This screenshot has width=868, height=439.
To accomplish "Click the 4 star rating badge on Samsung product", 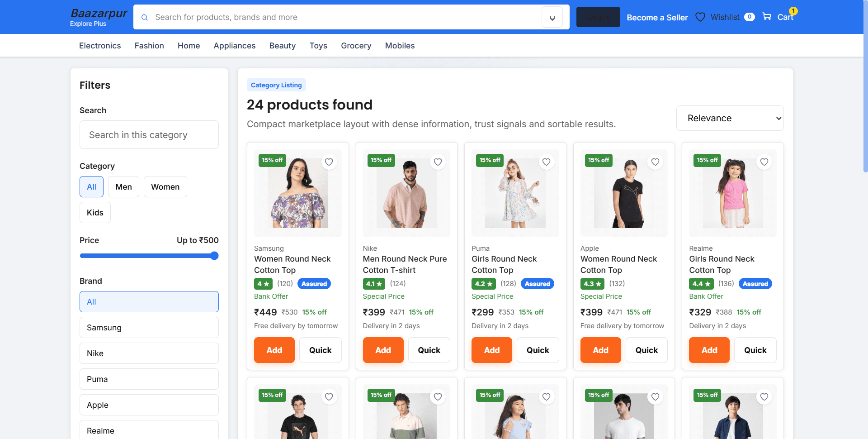I will (263, 284).
